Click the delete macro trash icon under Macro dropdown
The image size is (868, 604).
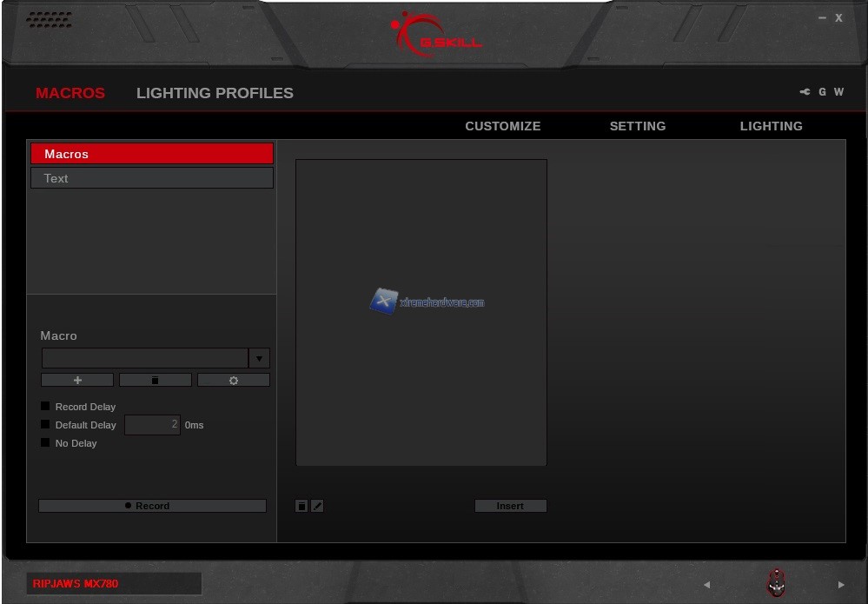tap(156, 381)
